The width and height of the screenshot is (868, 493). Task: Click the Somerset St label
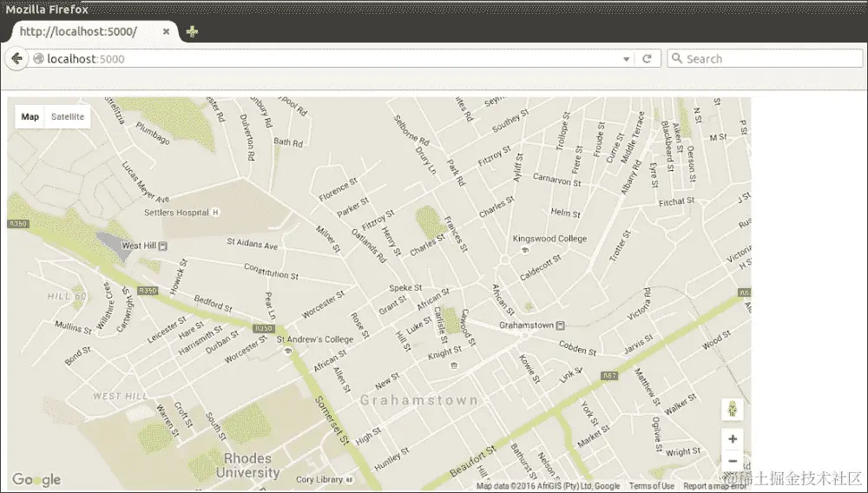pyautogui.click(x=331, y=420)
